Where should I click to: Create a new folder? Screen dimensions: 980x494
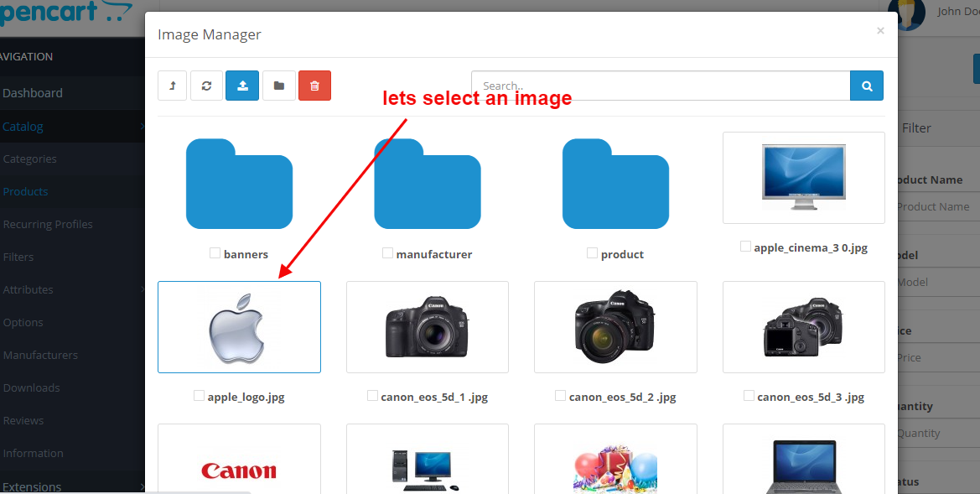click(x=279, y=86)
